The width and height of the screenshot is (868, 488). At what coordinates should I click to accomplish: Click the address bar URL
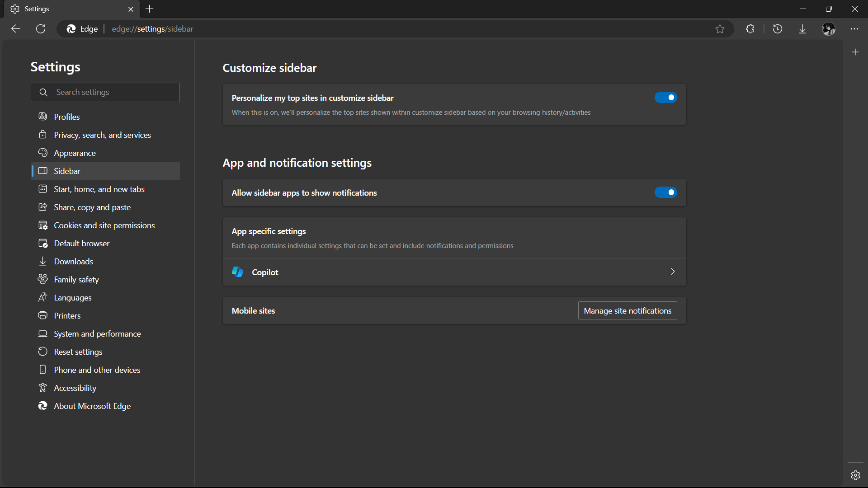click(152, 29)
